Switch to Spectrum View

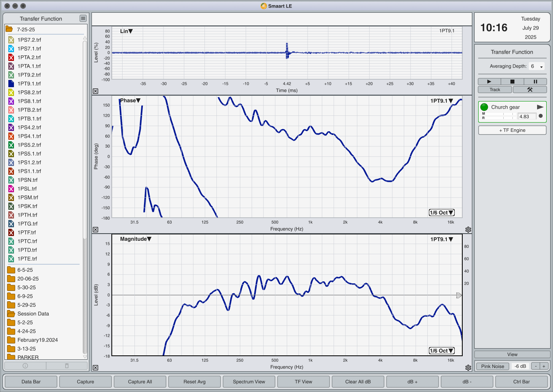[x=249, y=382]
